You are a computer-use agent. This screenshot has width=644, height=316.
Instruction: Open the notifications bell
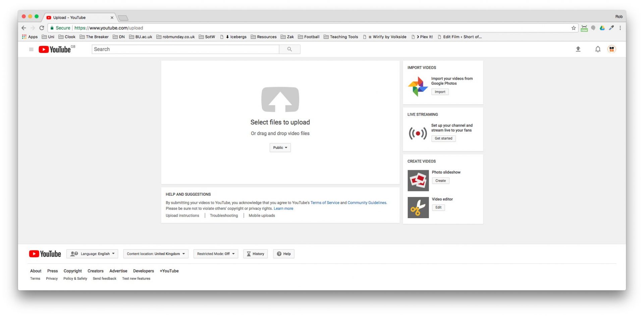tap(598, 49)
